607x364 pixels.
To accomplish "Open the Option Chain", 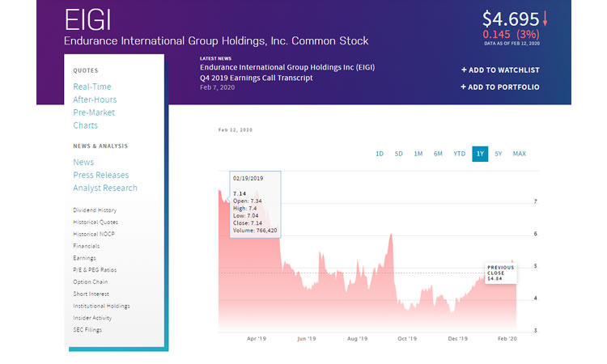I will click(91, 282).
